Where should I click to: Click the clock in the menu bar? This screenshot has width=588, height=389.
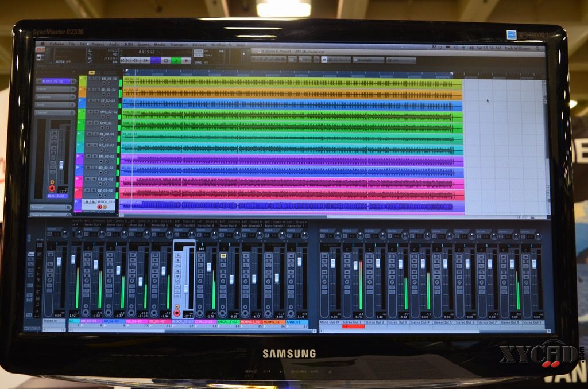coord(489,48)
